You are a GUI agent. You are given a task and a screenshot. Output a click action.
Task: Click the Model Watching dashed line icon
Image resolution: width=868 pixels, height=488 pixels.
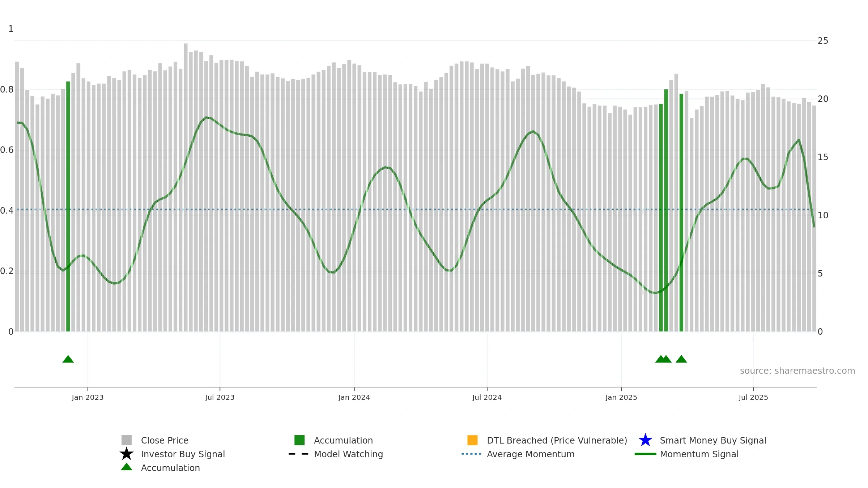299,454
